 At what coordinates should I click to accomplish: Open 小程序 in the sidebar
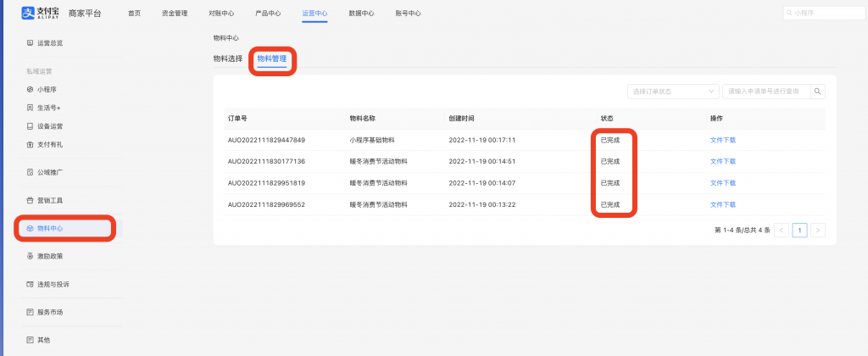pyautogui.click(x=47, y=89)
